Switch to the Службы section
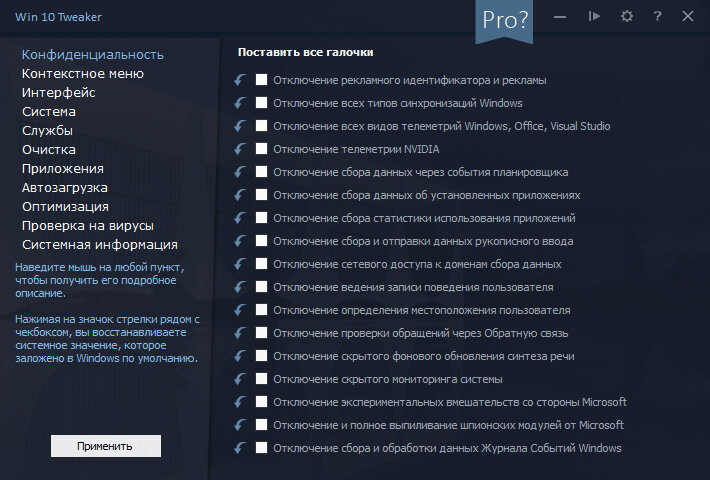Screen dimensions: 710x480 click(48, 131)
